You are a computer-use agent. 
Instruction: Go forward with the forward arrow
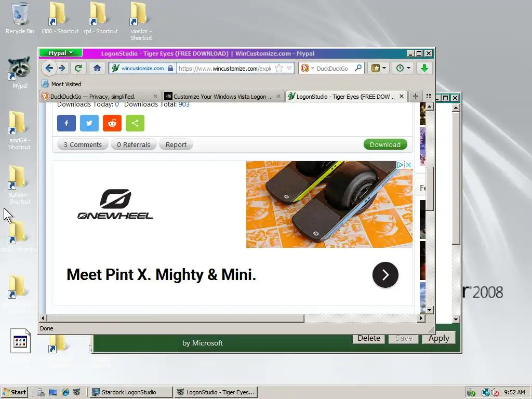pos(62,68)
